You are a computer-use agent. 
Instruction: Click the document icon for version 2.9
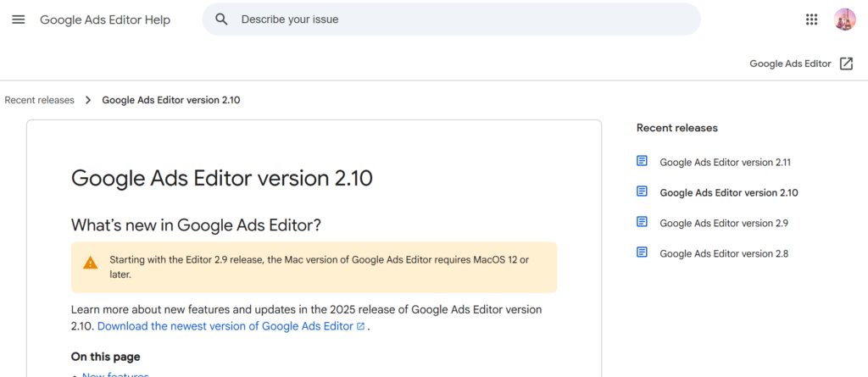coord(642,222)
